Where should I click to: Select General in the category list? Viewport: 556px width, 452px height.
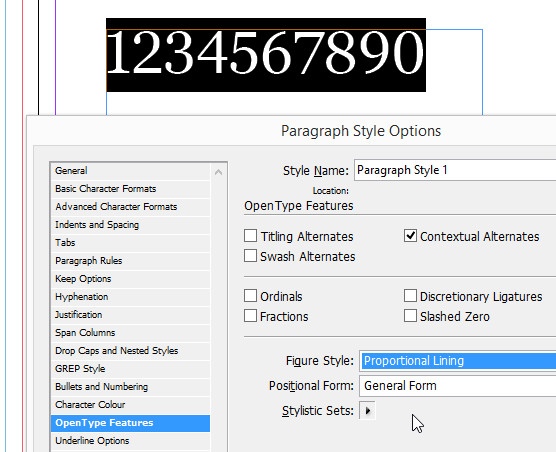(130, 171)
